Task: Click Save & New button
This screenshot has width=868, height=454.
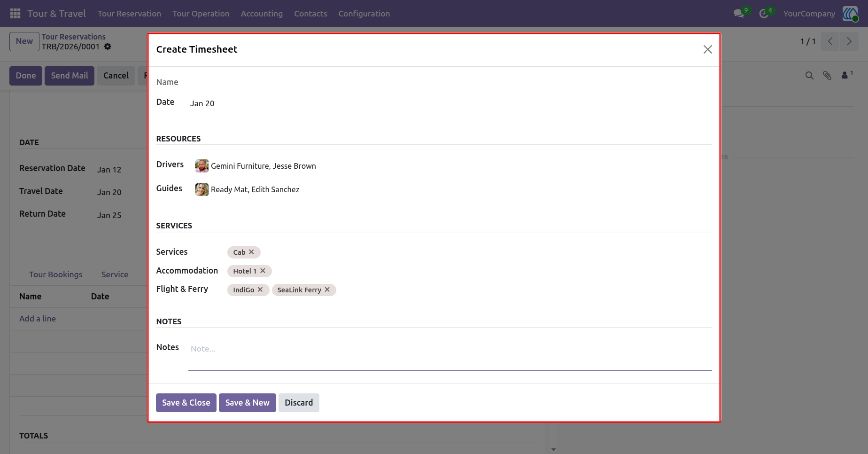Action: click(247, 403)
